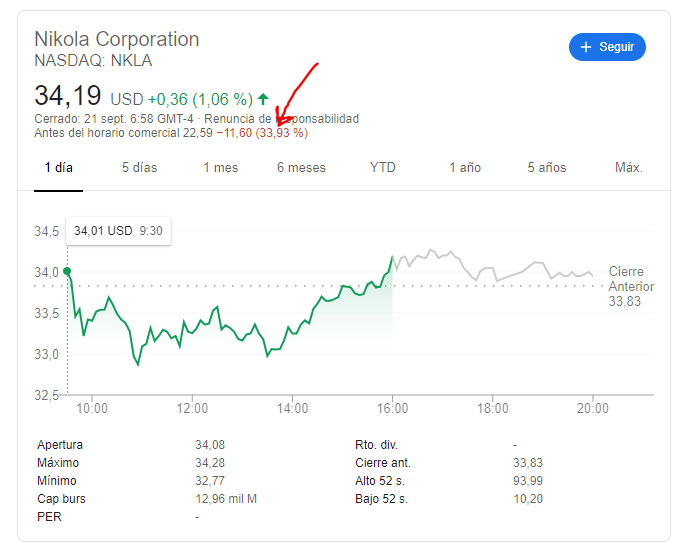Image resolution: width=681 pixels, height=558 pixels.
Task: Open the 6 meses tab
Action: 301,168
